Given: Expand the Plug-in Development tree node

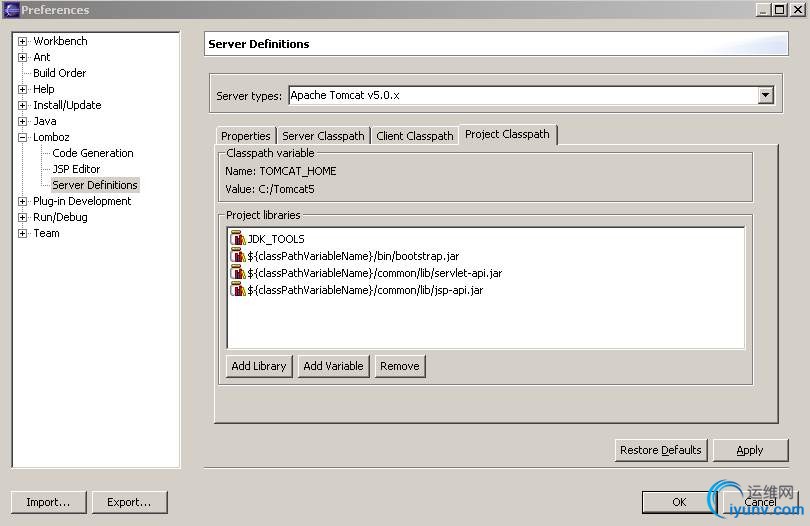Looking at the screenshot, I should click(x=22, y=202).
